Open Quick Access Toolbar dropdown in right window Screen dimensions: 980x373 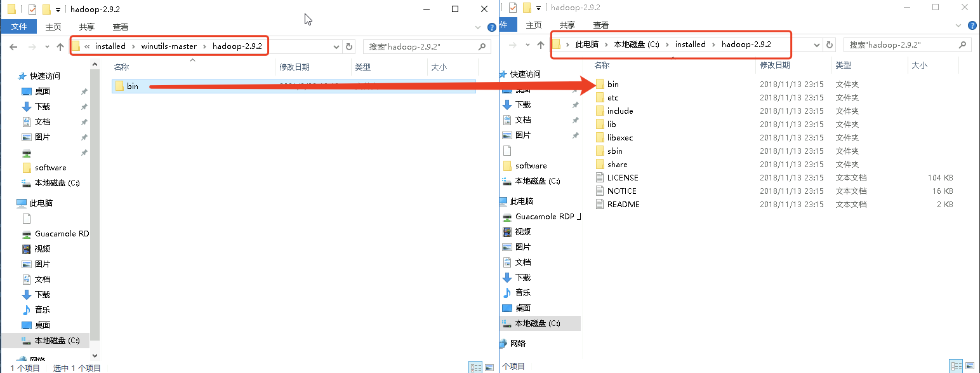538,8
